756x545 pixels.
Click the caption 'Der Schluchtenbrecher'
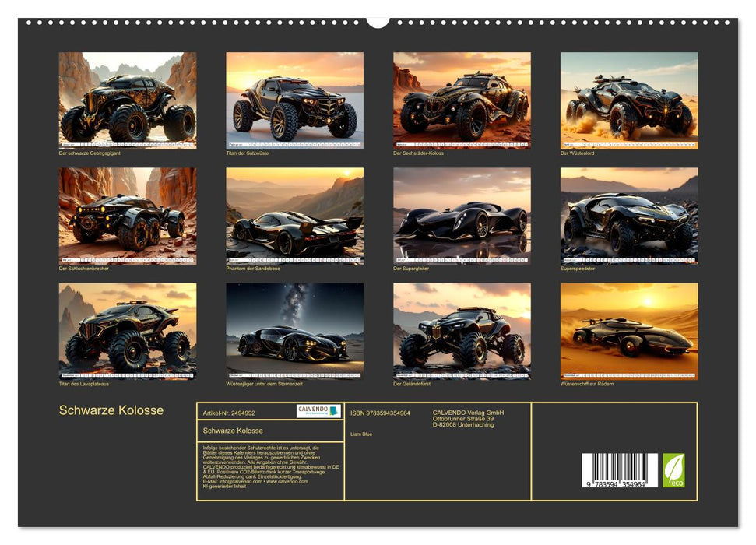[84, 269]
